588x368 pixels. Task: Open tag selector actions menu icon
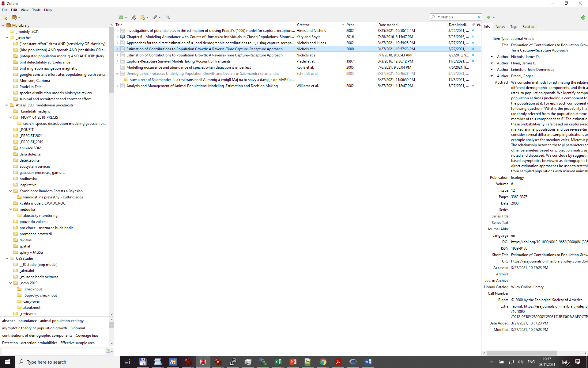pos(109,351)
